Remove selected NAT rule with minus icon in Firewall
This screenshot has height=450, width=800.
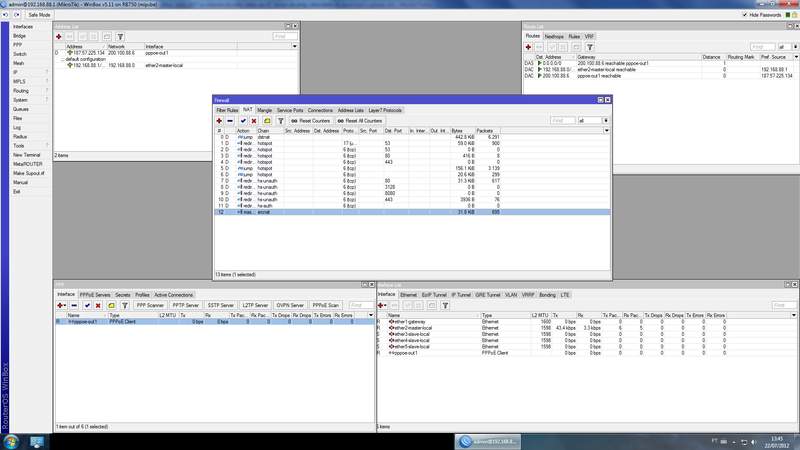click(x=230, y=121)
